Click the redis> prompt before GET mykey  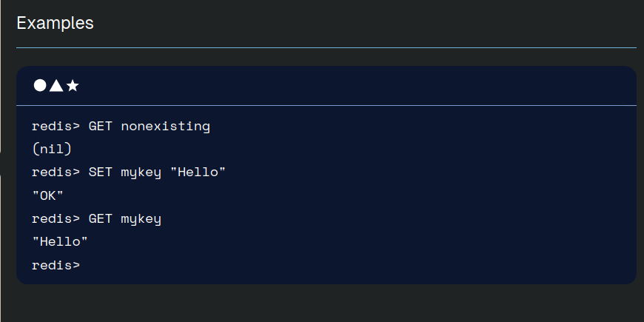pyautogui.click(x=56, y=219)
